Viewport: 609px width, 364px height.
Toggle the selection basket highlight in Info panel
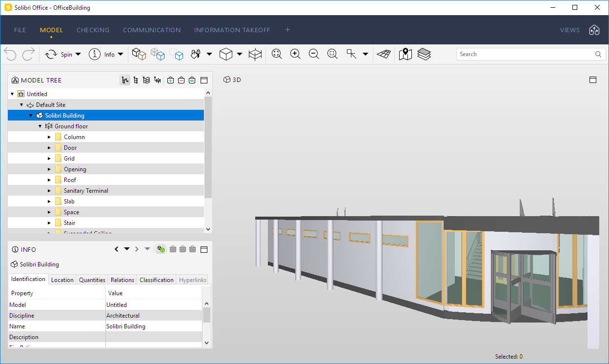click(x=161, y=249)
